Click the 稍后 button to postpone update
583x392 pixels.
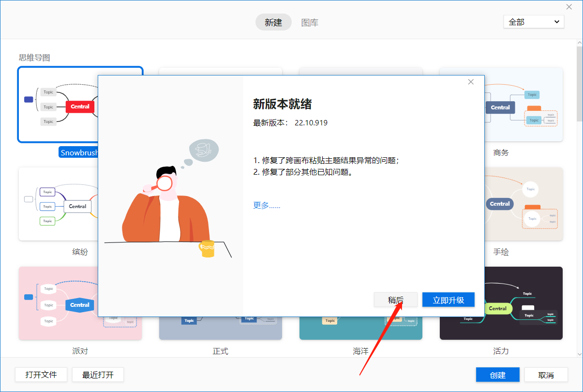click(395, 300)
